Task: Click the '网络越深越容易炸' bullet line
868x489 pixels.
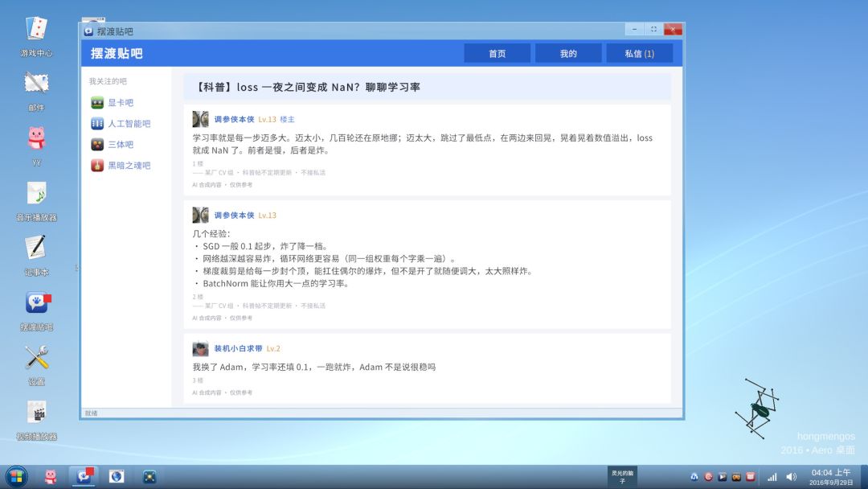Action: 325,259
